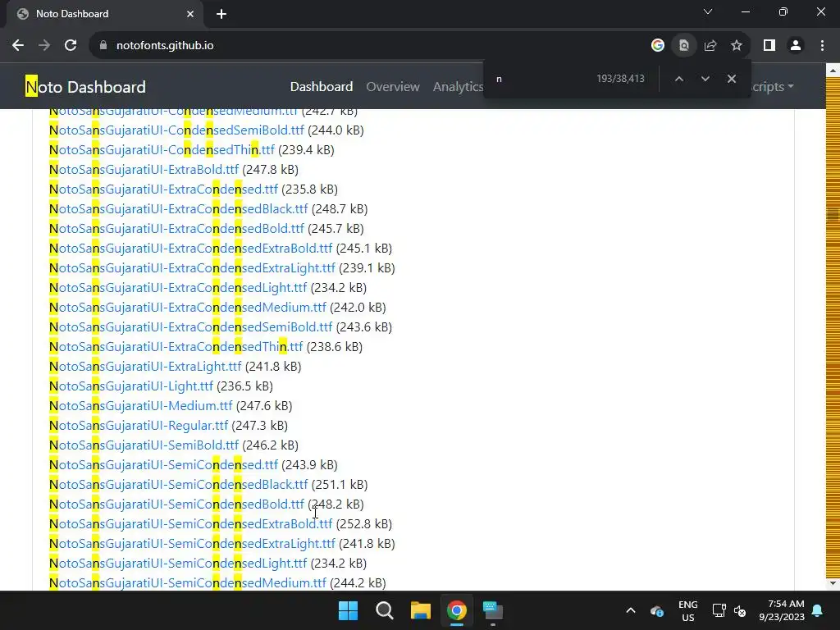Click the address bar URL

click(x=165, y=46)
